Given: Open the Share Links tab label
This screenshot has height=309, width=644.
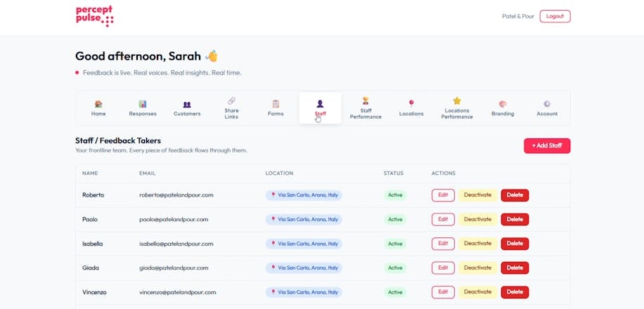Looking at the screenshot, I should click(231, 114).
